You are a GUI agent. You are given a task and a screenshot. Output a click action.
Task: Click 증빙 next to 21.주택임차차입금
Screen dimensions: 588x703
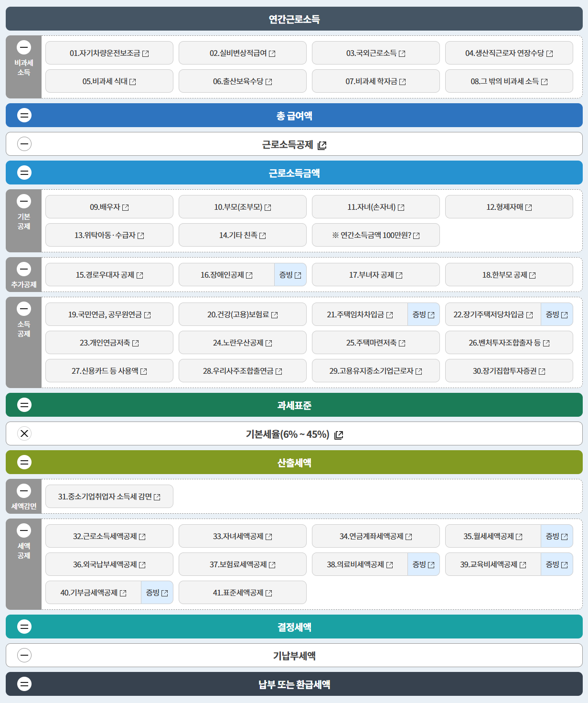(x=424, y=314)
